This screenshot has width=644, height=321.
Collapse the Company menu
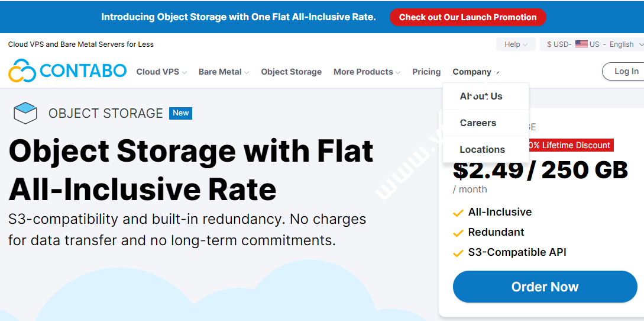pos(475,72)
